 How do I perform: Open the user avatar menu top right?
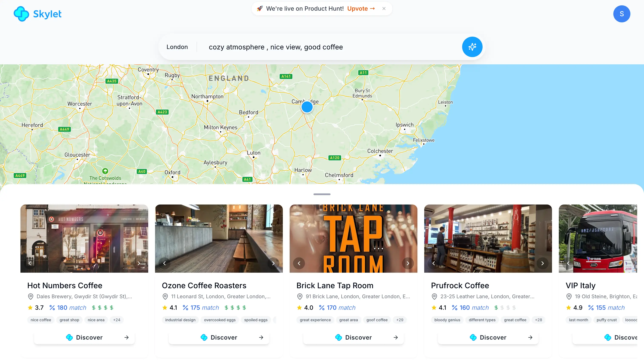pos(622,14)
